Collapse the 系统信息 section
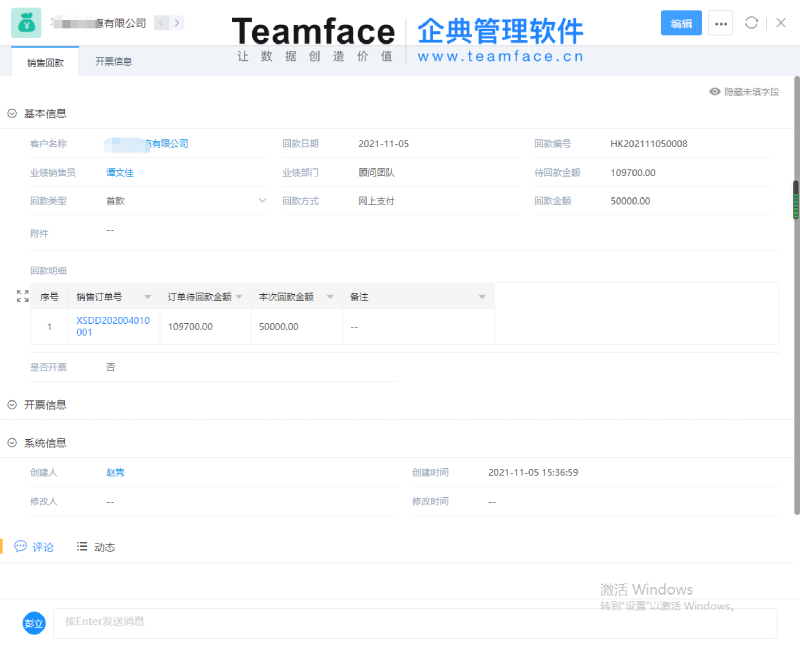Image resolution: width=800 pixels, height=647 pixels. click(x=12, y=443)
